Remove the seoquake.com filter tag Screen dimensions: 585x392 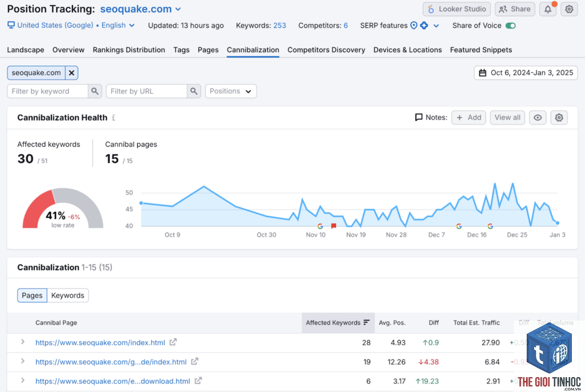coord(71,73)
